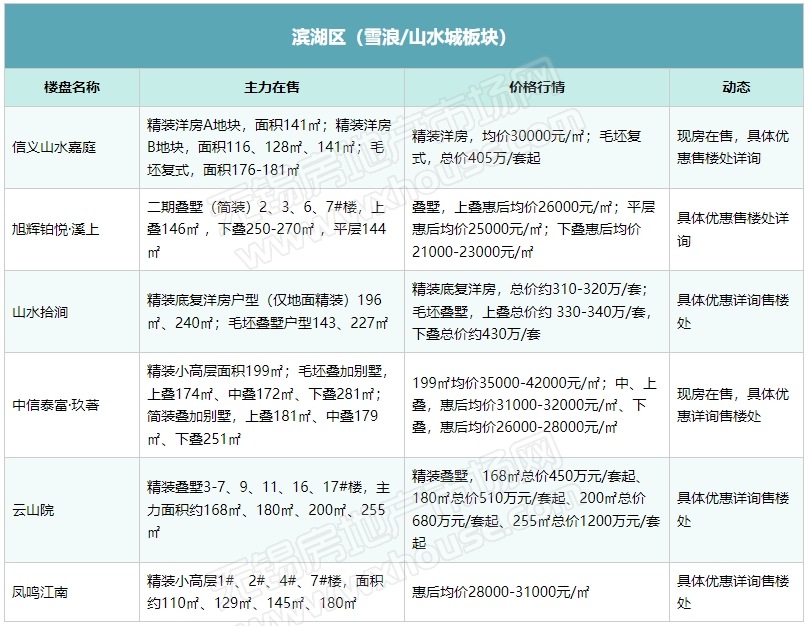Select the 价格行情 column header

537,87
